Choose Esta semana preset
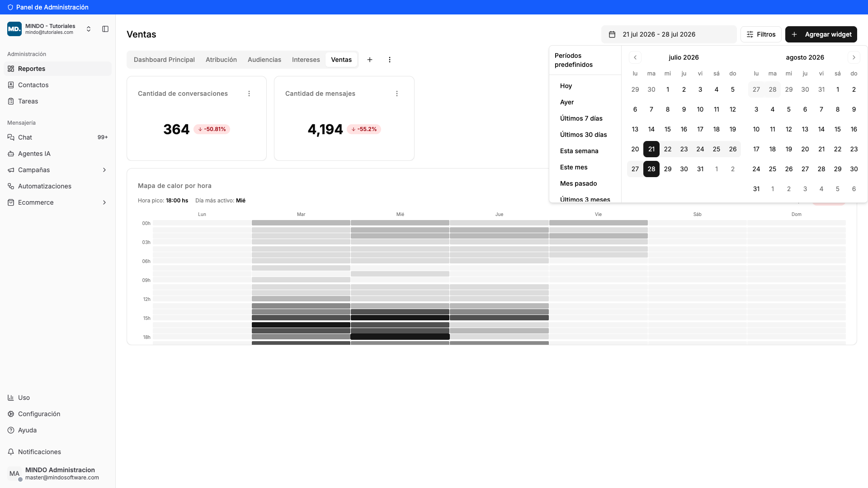The height and width of the screenshot is (488, 868). 585,151
